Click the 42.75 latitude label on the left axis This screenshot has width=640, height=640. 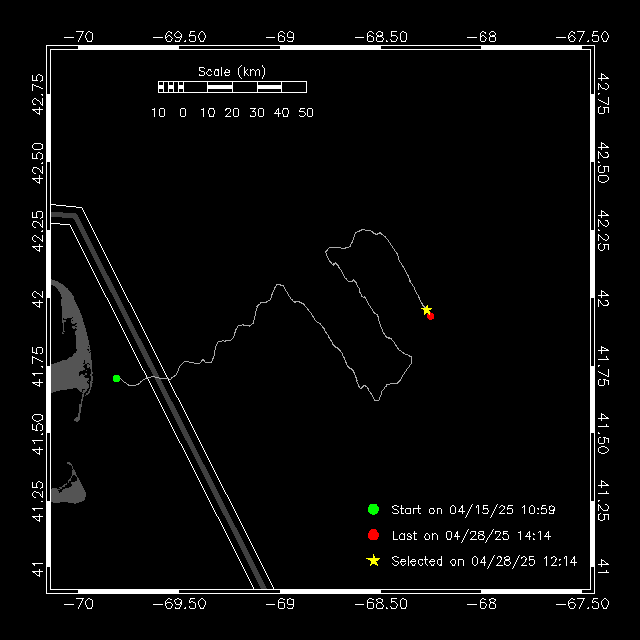pos(38,92)
